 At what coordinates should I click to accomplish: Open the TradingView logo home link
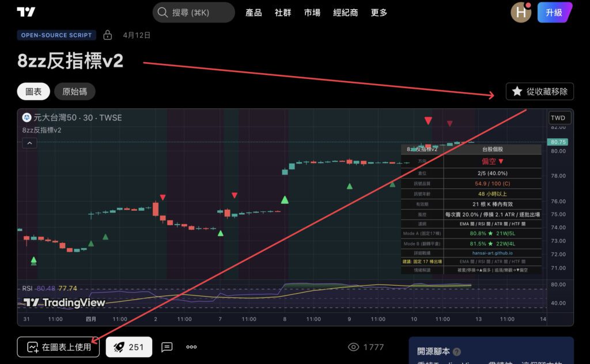coord(26,12)
